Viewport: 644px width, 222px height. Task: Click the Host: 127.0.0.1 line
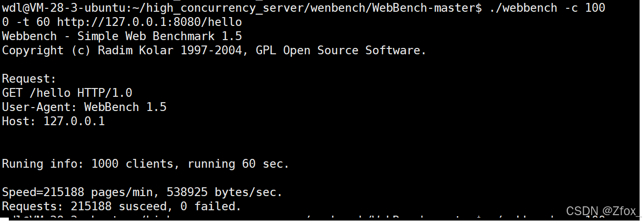(53, 121)
